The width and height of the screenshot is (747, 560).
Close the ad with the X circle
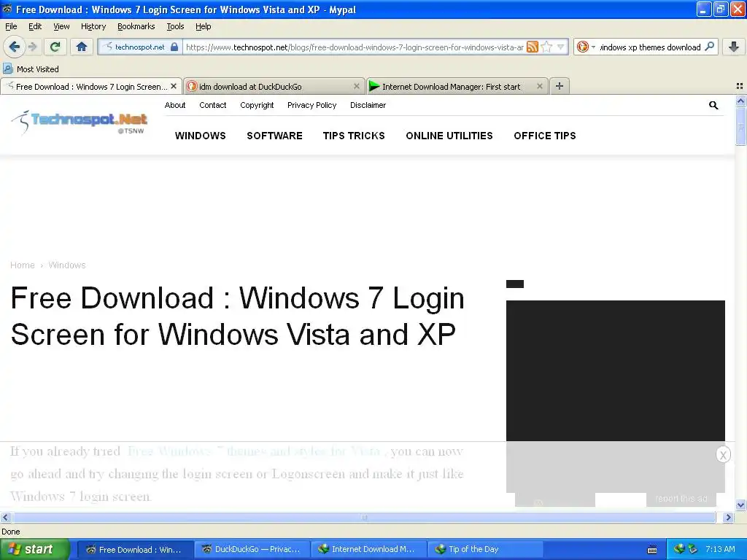[723, 455]
